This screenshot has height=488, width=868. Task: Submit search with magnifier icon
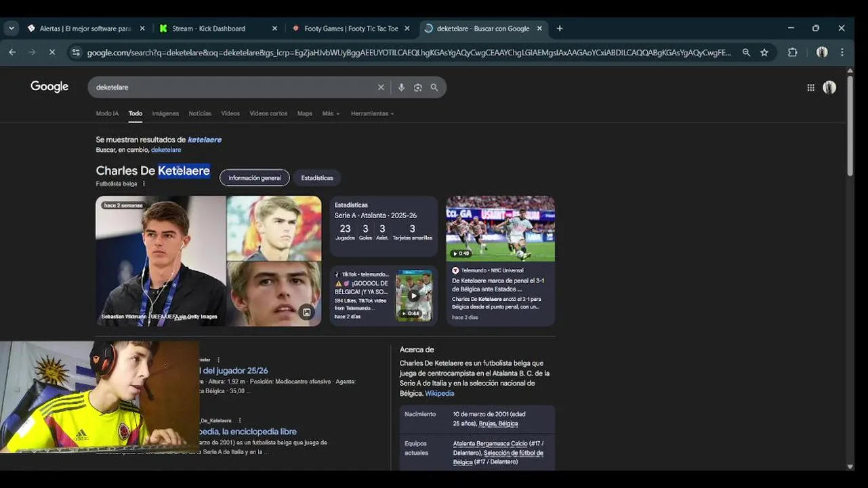pos(434,87)
